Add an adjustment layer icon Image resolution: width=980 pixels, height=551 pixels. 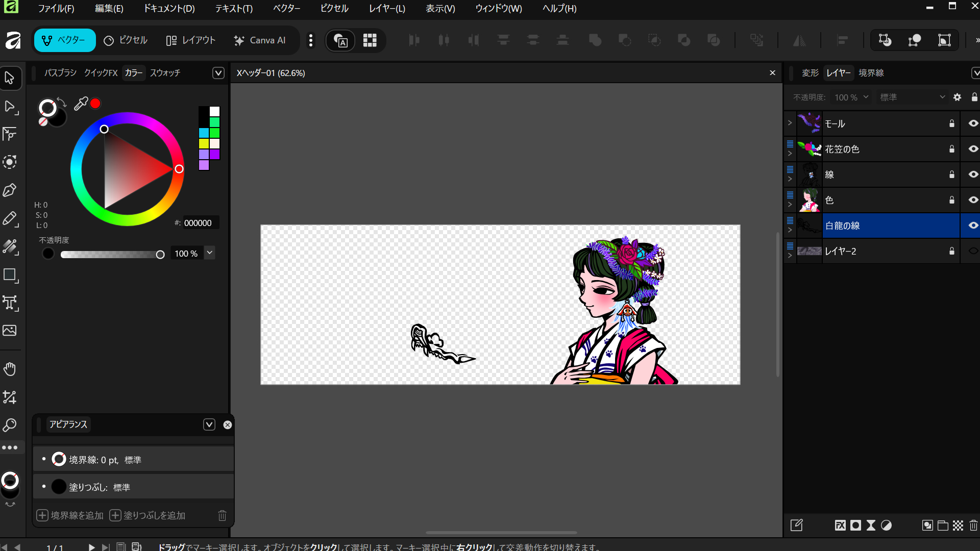click(887, 525)
